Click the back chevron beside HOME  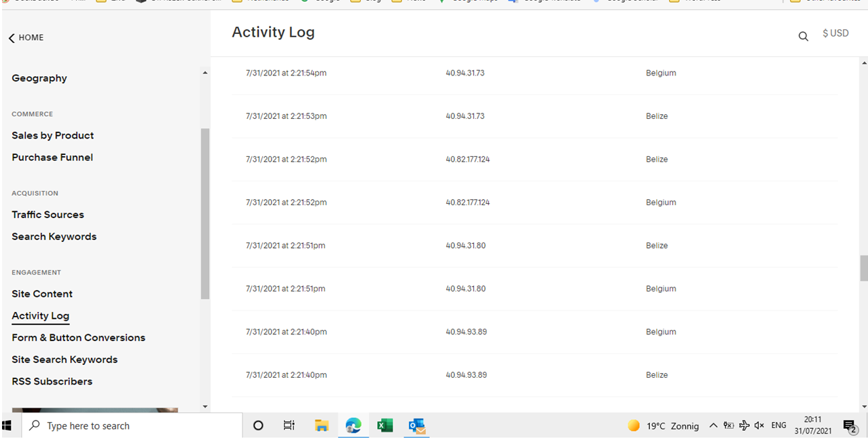(12, 38)
